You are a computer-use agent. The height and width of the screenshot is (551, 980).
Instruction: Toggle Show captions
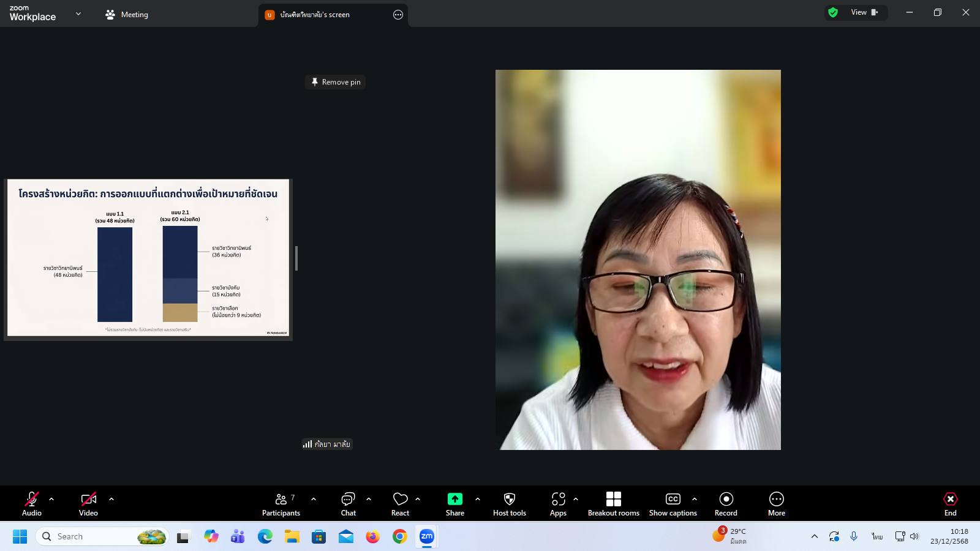(x=673, y=504)
